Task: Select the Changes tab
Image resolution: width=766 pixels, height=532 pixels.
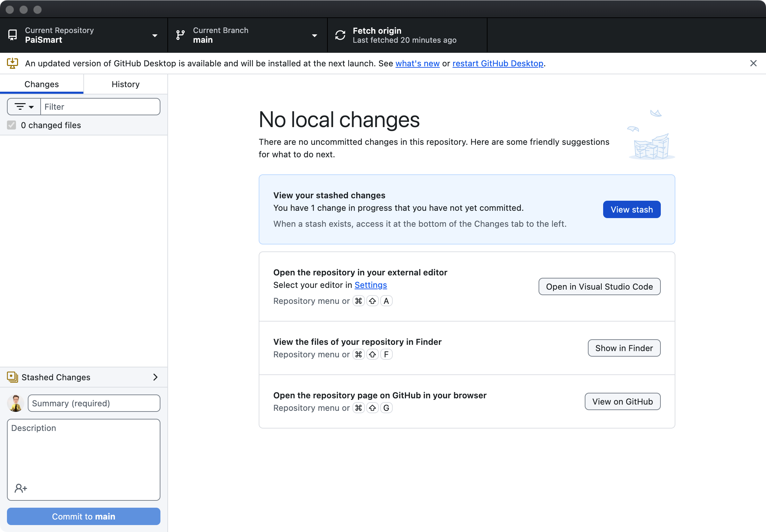Action: (x=42, y=84)
